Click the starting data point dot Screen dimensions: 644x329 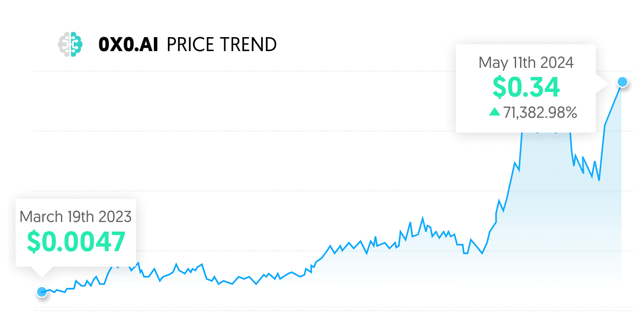41,292
